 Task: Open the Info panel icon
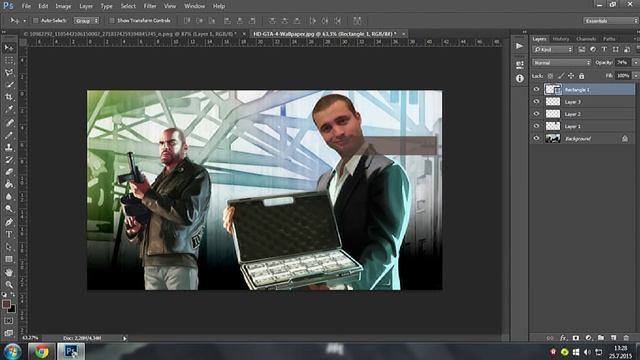tap(519, 78)
